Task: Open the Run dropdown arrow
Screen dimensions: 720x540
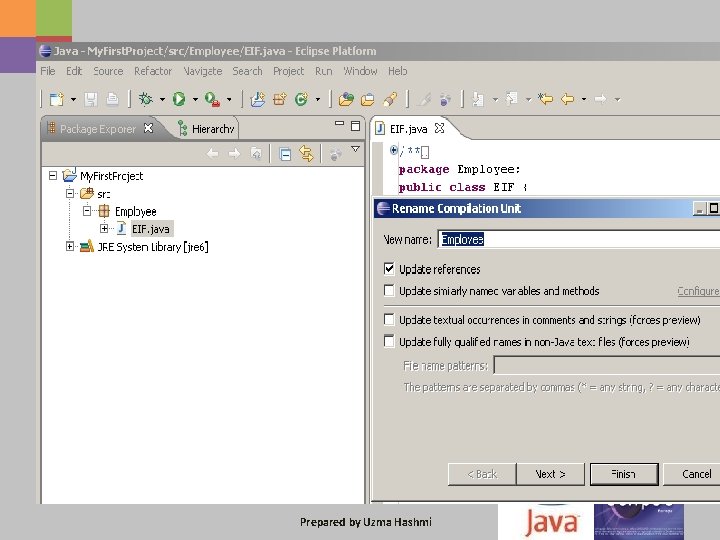Action: (x=195, y=99)
